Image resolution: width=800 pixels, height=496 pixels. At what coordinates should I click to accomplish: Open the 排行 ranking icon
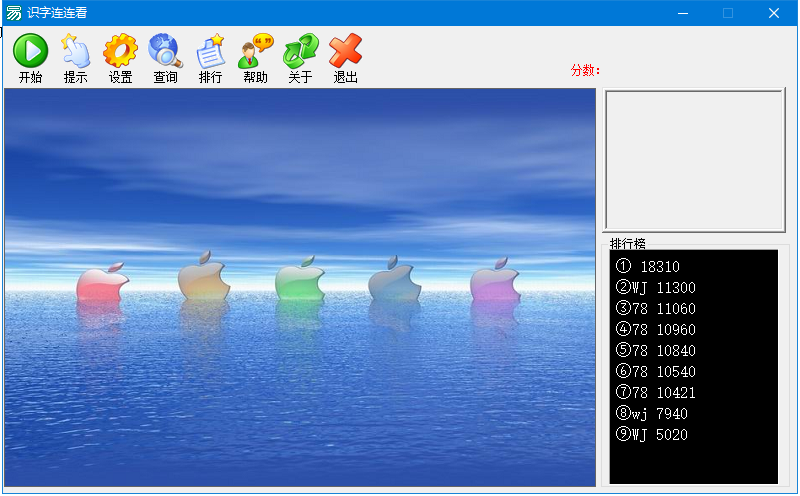210,58
